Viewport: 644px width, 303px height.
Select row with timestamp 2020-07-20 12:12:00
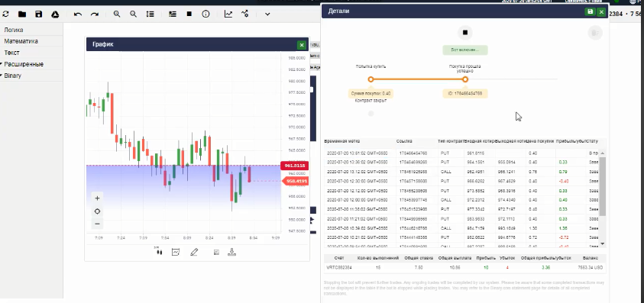pos(461,191)
